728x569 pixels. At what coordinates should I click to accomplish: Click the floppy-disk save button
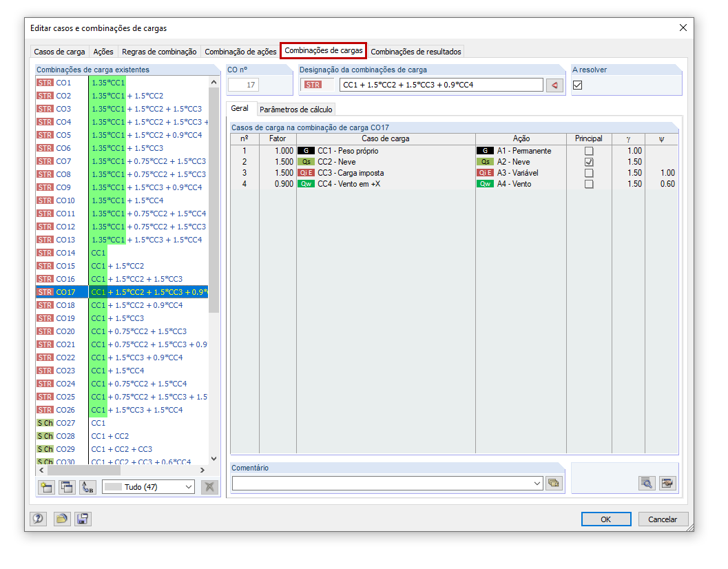(x=83, y=519)
